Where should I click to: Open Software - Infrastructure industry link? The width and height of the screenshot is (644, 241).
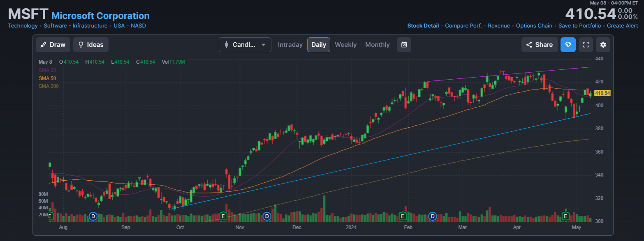pyautogui.click(x=76, y=25)
